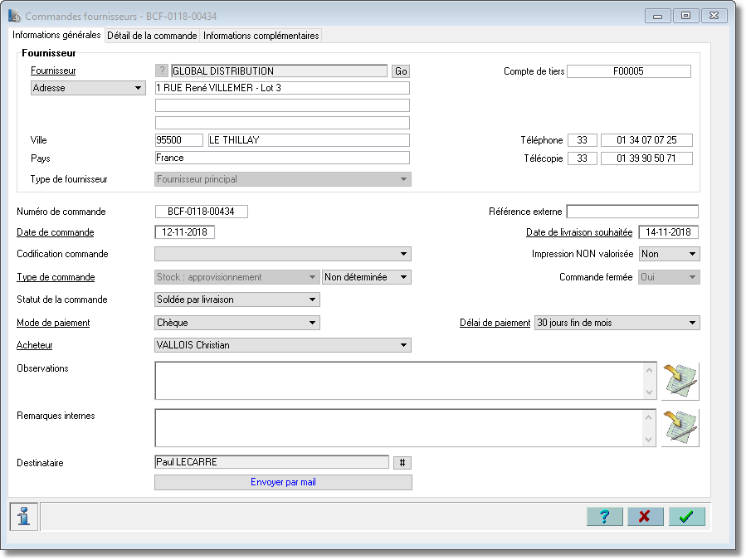The height and width of the screenshot is (560, 746).
Task: Open the Impression NON valorisée dropdown
Action: click(669, 254)
